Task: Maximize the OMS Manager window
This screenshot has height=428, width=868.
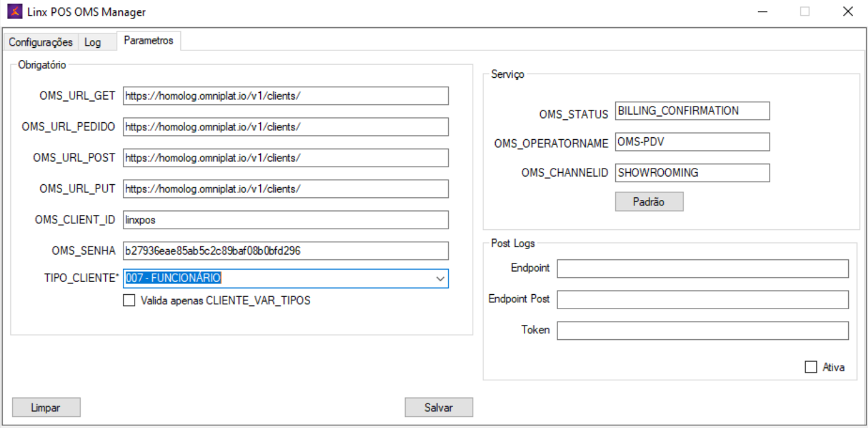Action: 805,12
